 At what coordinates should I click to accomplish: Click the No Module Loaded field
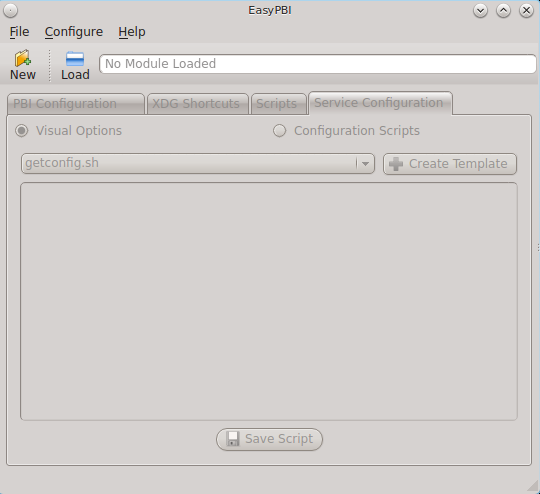318,64
